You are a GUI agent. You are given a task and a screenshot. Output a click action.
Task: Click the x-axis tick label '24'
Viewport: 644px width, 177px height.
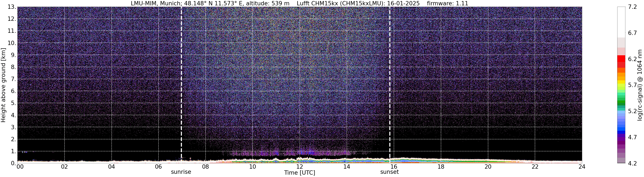pyautogui.click(x=582, y=167)
